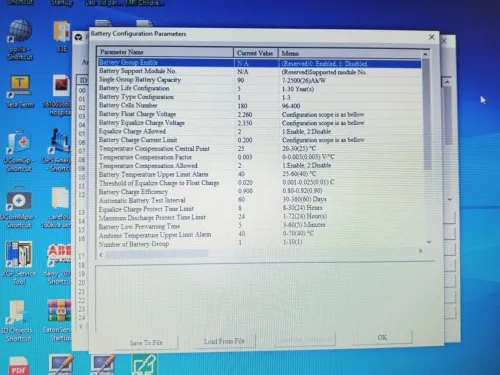500x375 pixels.
Task: Select the Battery Cells Number row
Action: click(260, 106)
